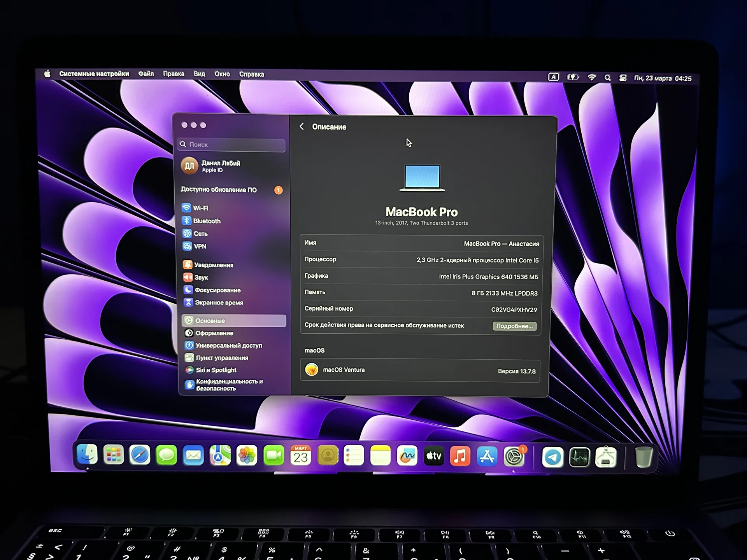The image size is (747, 560).
Task: Open Универсальный доступ settings
Action: pyautogui.click(x=223, y=345)
